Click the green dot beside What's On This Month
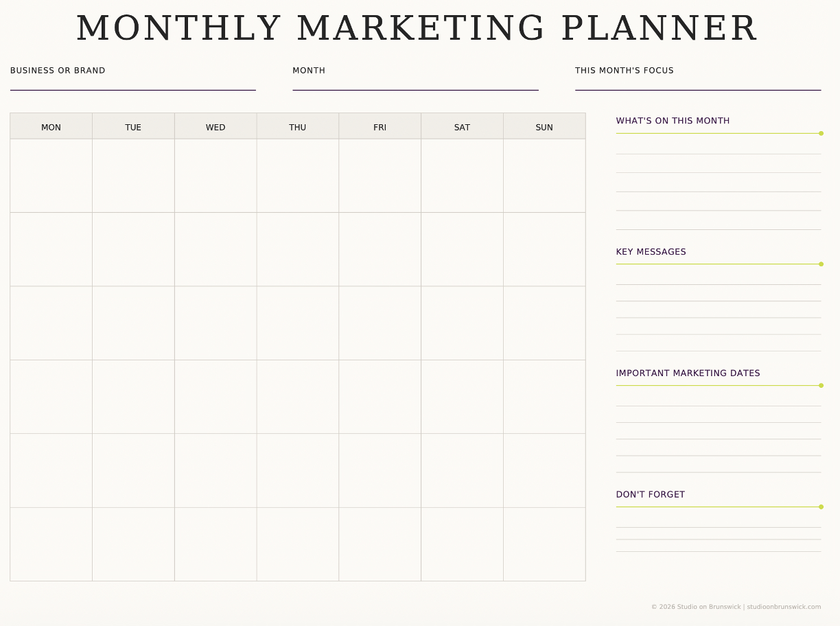 pyautogui.click(x=821, y=134)
